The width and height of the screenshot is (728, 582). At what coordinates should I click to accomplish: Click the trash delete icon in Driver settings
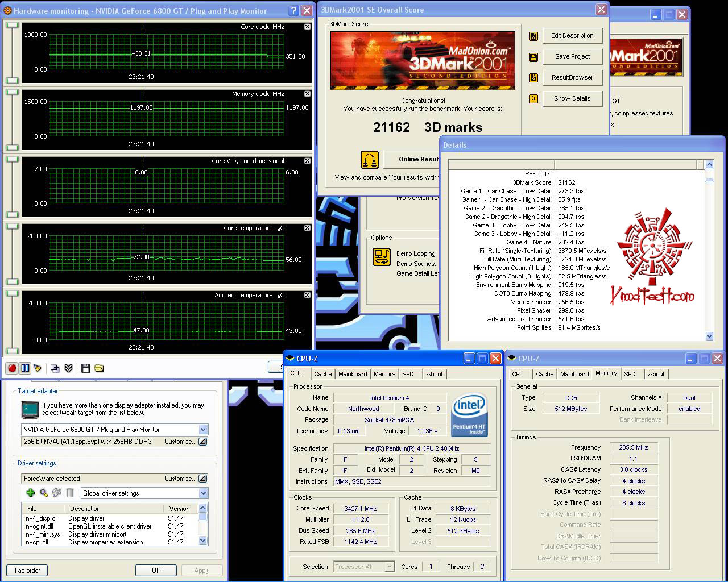click(70, 493)
